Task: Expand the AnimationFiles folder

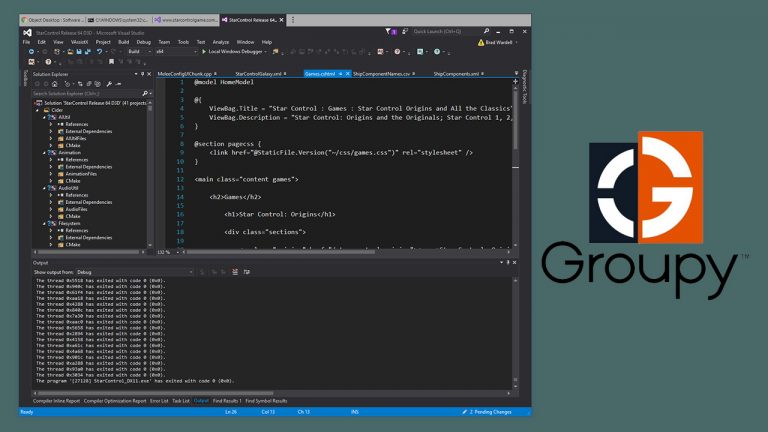Action: click(51, 174)
